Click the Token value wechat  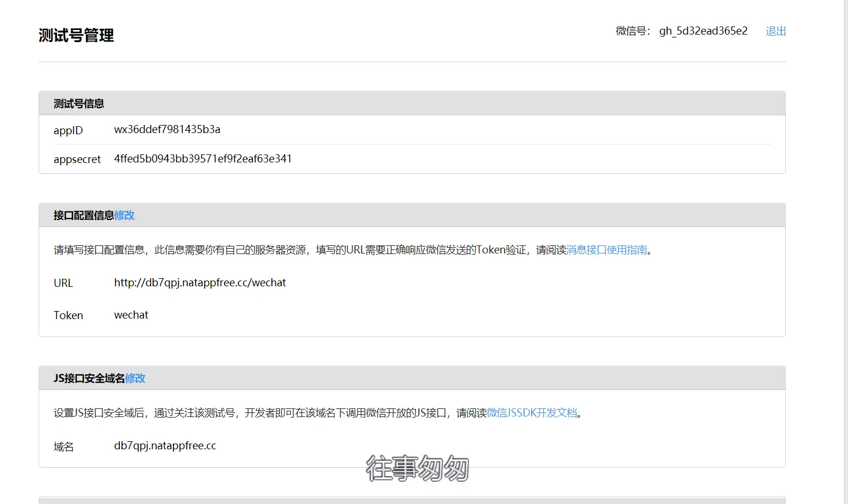coord(131,315)
